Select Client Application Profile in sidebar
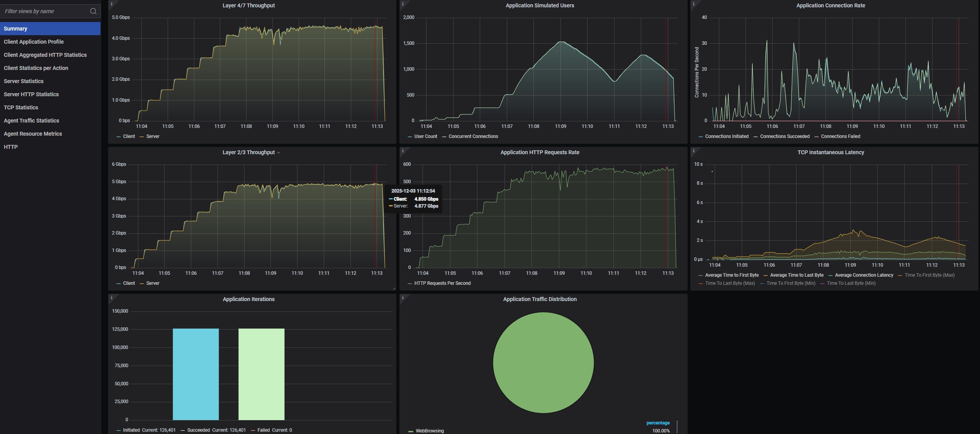This screenshot has width=980, height=434. point(34,42)
